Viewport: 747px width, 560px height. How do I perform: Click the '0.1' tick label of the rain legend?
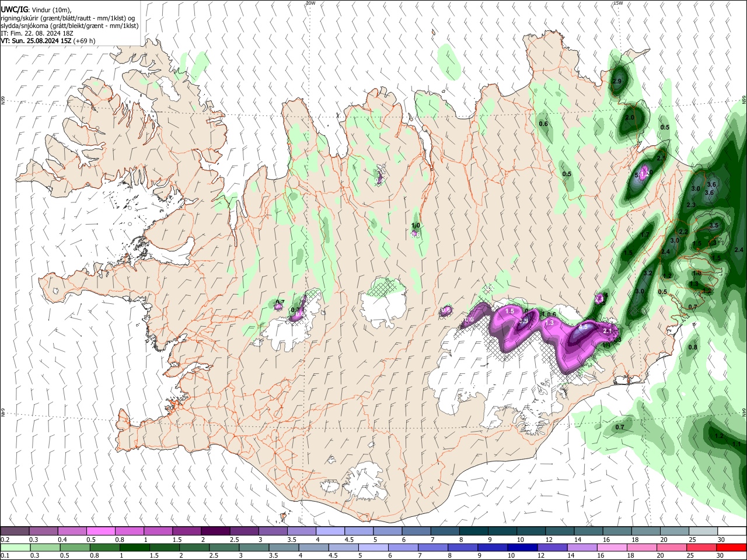click(x=5, y=555)
